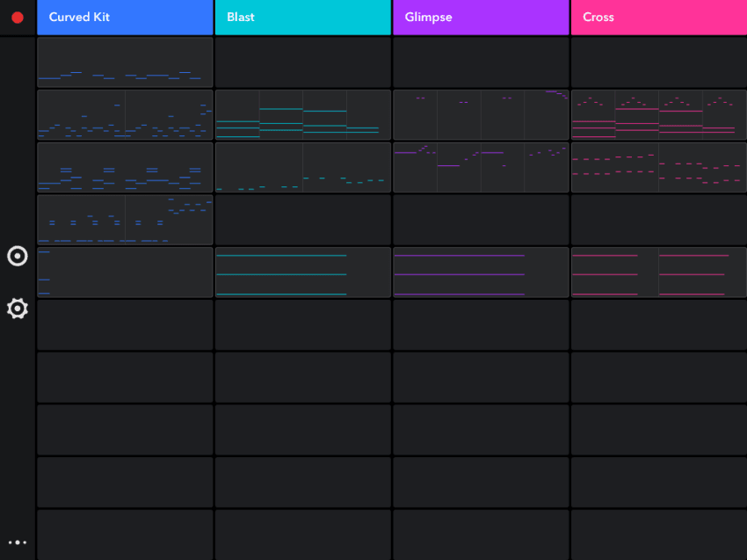Open the three-dot more menu
This screenshot has width=747, height=560.
pos(17,542)
